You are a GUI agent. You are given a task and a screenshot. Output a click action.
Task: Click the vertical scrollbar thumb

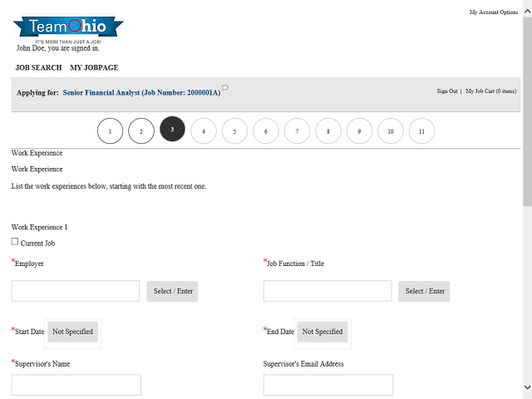pos(528,111)
